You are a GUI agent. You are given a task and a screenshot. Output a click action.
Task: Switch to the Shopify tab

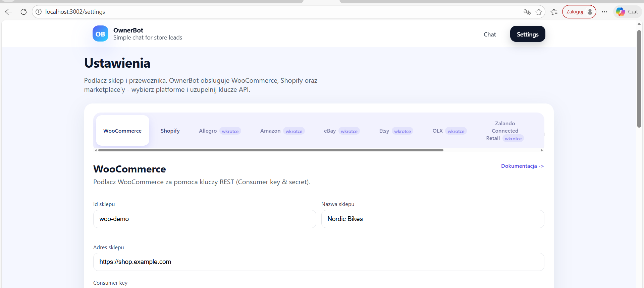pyautogui.click(x=170, y=131)
